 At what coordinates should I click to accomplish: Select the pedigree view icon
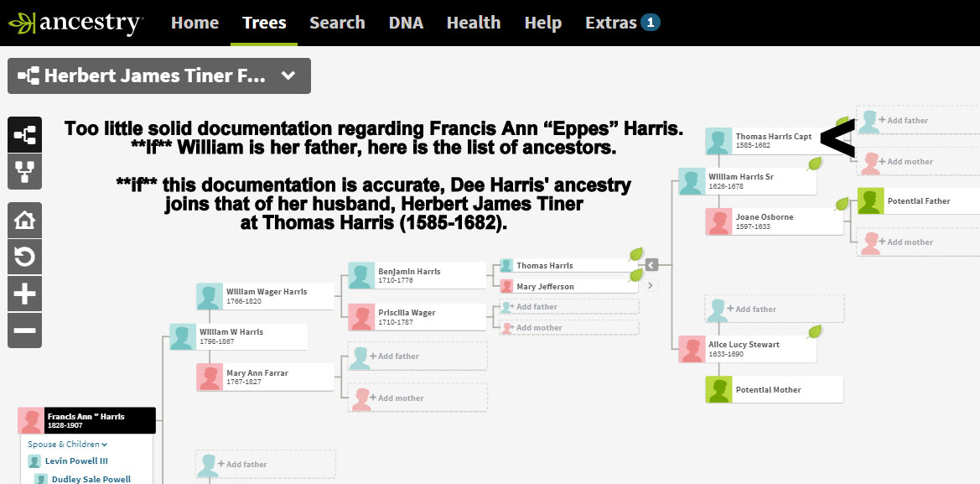pos(25,134)
